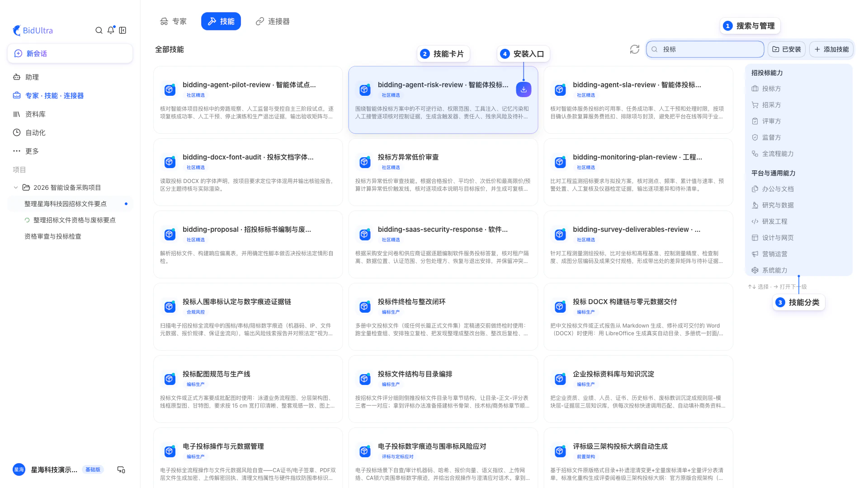868x488 pixels.
Task: Switch to 专家 tab
Action: point(173,21)
